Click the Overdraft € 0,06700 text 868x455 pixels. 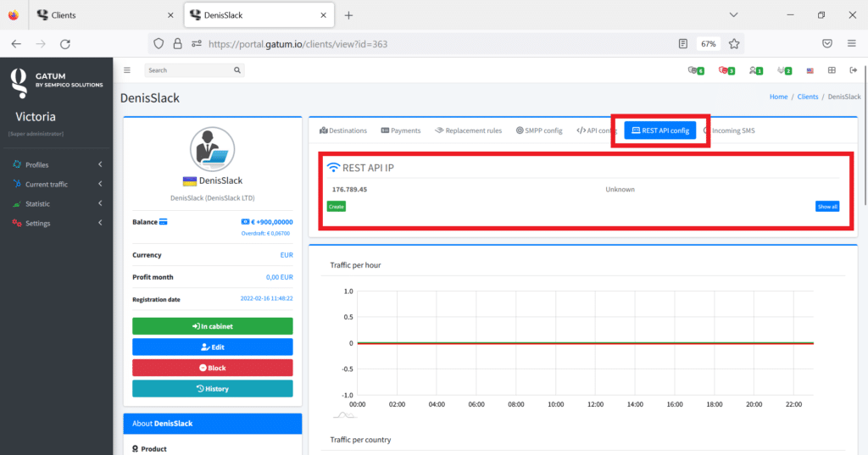pyautogui.click(x=265, y=234)
